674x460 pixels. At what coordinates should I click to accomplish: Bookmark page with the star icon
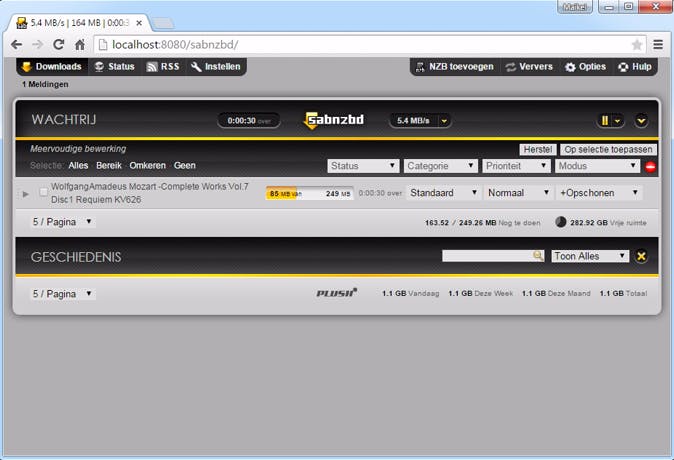(x=637, y=45)
